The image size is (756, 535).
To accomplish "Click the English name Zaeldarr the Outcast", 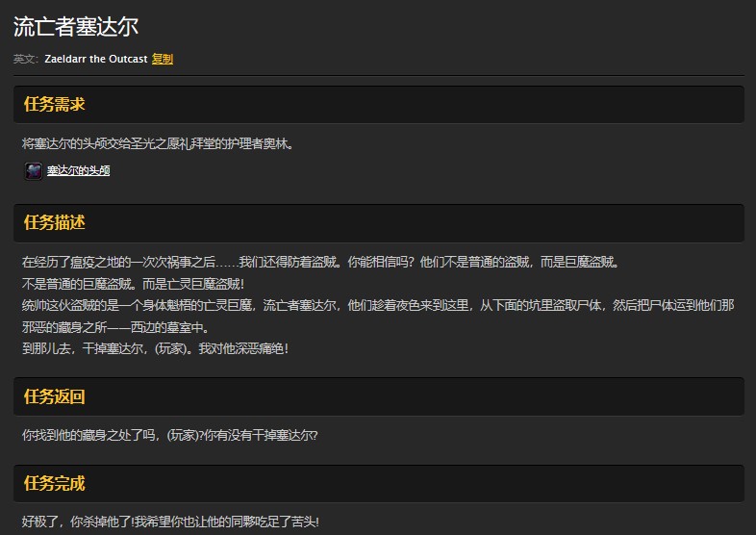I will pos(96,59).
